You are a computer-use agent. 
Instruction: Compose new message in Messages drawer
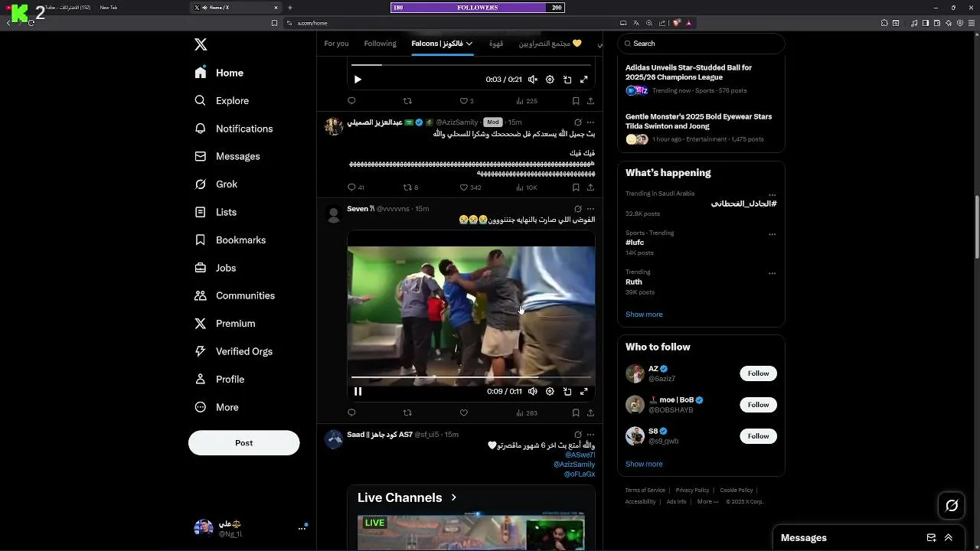pyautogui.click(x=931, y=538)
